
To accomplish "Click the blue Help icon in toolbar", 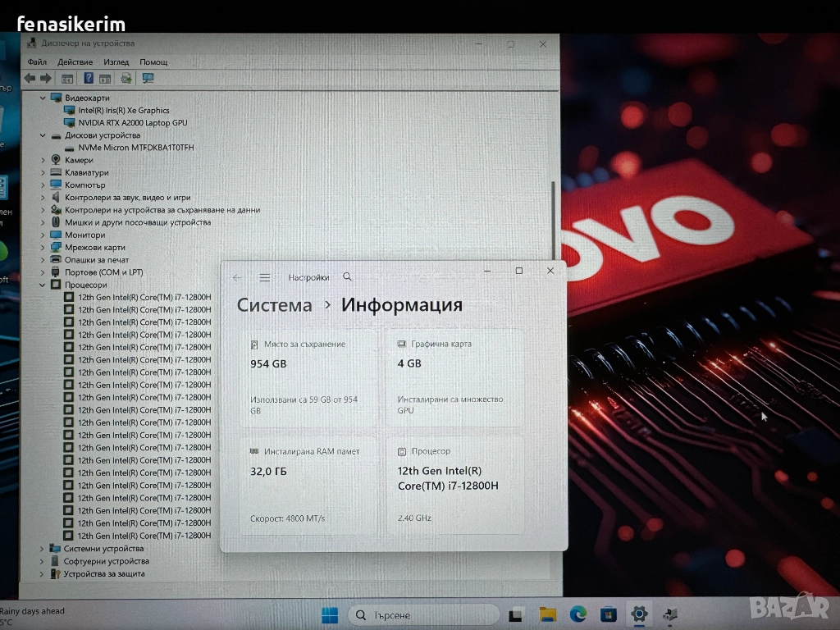I will pyautogui.click(x=88, y=79).
